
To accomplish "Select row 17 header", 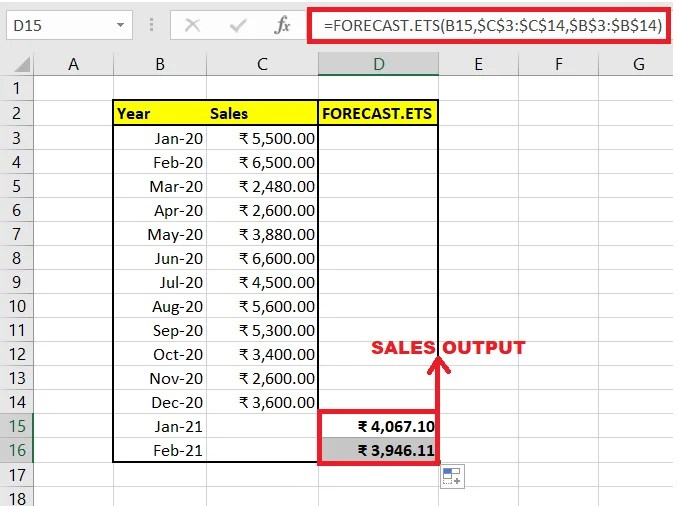I will pos(16,475).
